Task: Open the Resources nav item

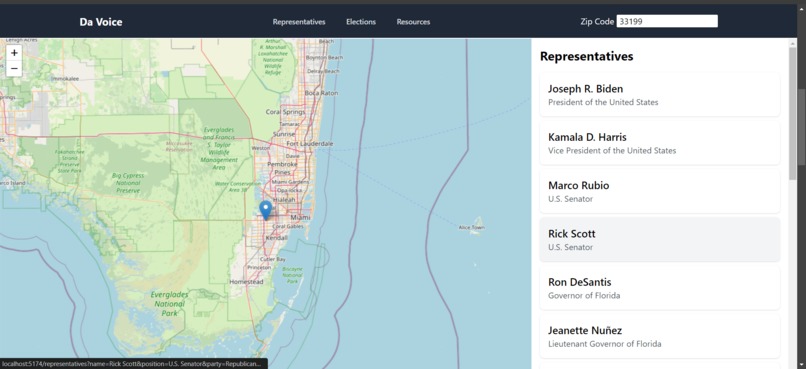Action: (x=413, y=22)
